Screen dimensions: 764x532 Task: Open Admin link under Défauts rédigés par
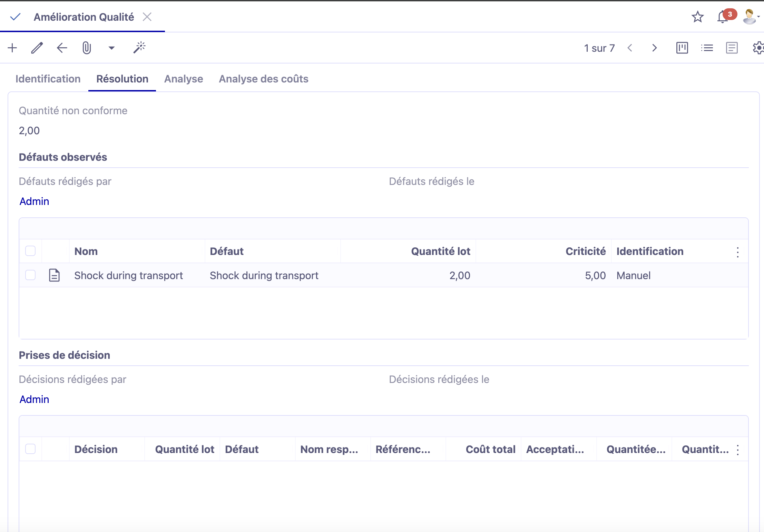(x=34, y=201)
